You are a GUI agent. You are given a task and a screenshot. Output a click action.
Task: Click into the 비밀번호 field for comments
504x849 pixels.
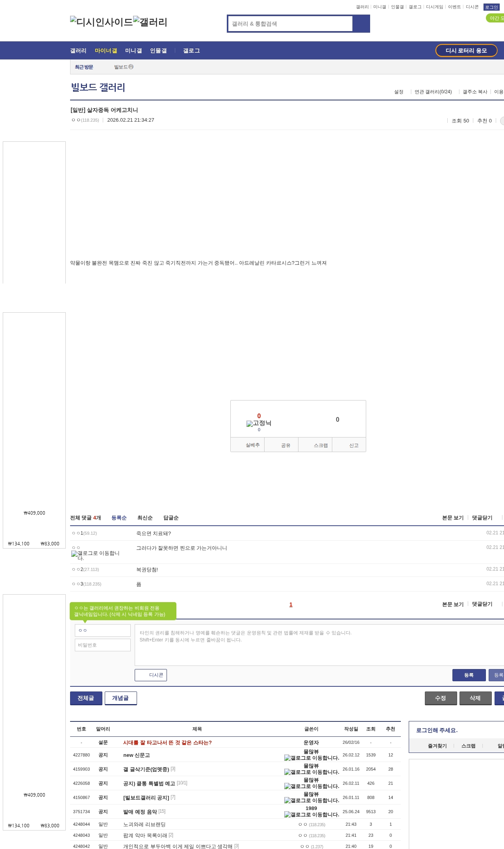(x=102, y=645)
